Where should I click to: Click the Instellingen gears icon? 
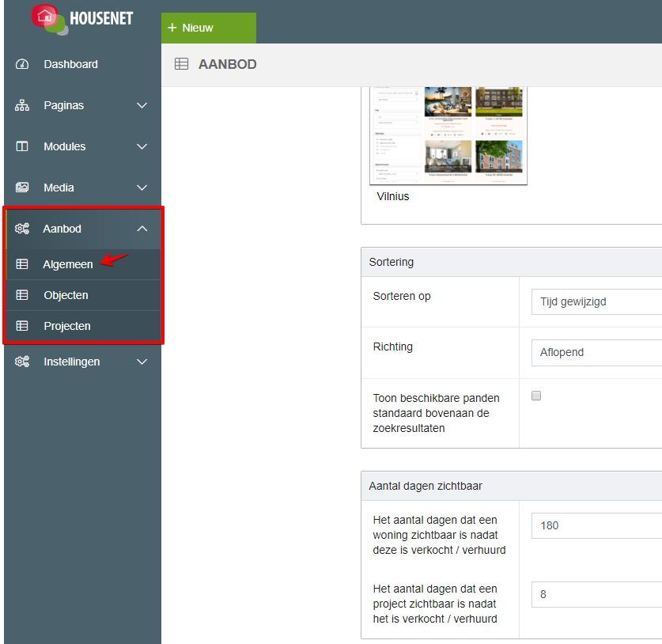coord(22,362)
